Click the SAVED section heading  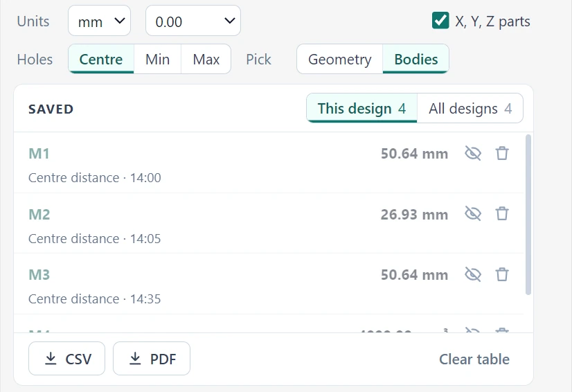51,109
